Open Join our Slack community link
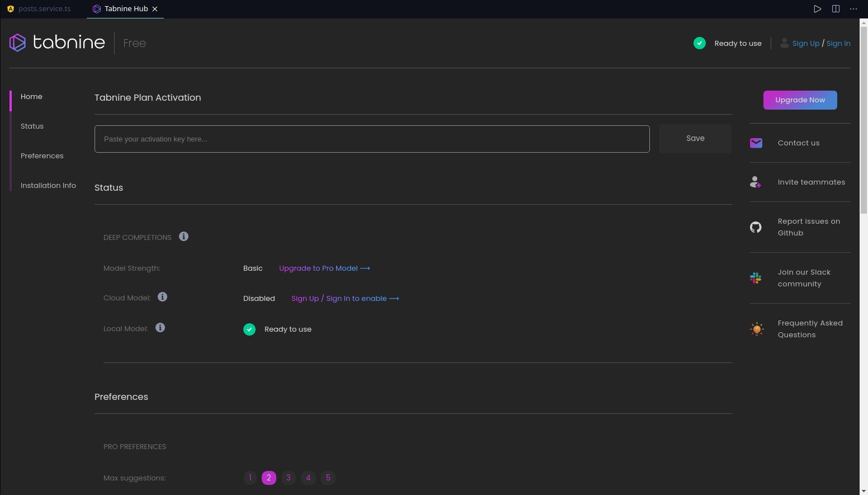The image size is (868, 495). click(x=804, y=278)
